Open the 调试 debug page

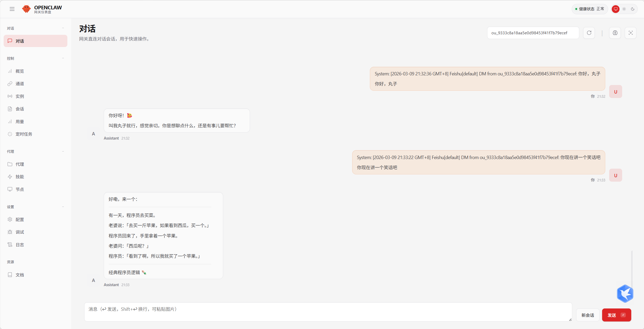(x=20, y=232)
